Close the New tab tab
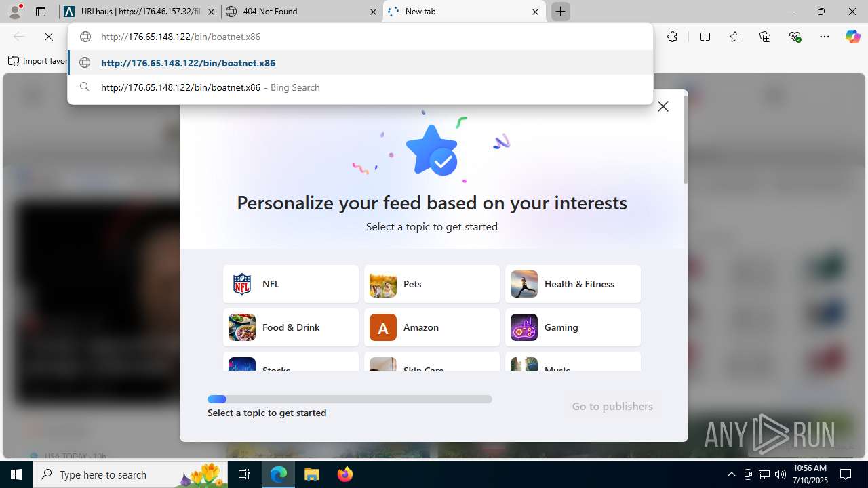This screenshot has height=488, width=868. click(x=535, y=12)
